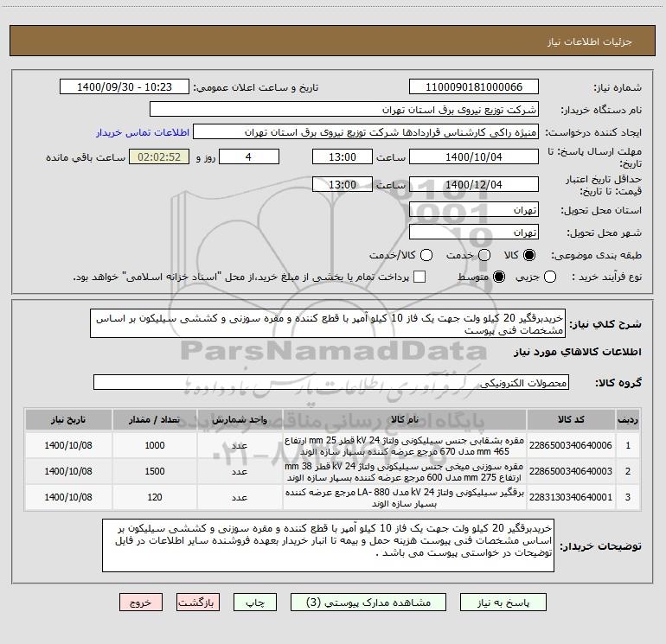Viewport: 666px width, 644px height.
Task: Click the پاسخ به نیاز button
Action: 503,603
